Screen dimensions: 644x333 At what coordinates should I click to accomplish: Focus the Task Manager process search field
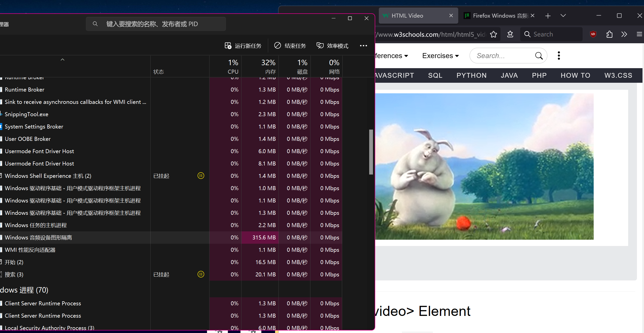[156, 24]
